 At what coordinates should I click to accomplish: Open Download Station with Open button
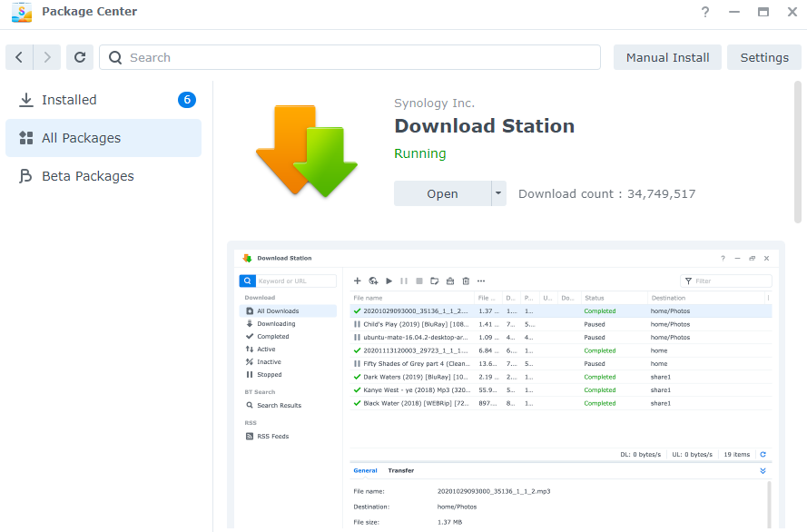tap(442, 193)
